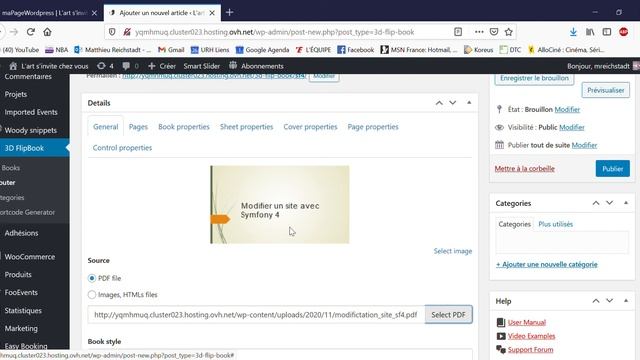Switch to the Sheet properties tab
Screen dimensions: 640x360
(x=247, y=127)
